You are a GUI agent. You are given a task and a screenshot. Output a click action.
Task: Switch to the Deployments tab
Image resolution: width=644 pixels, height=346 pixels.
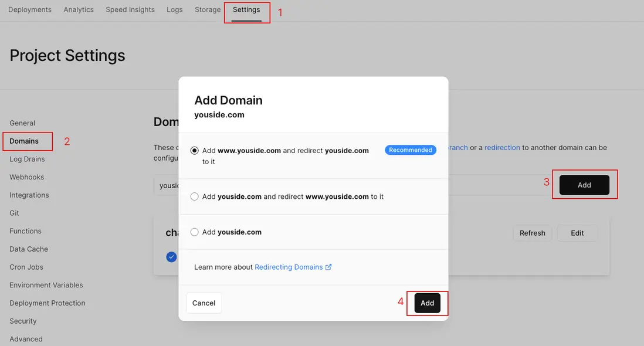click(30, 9)
